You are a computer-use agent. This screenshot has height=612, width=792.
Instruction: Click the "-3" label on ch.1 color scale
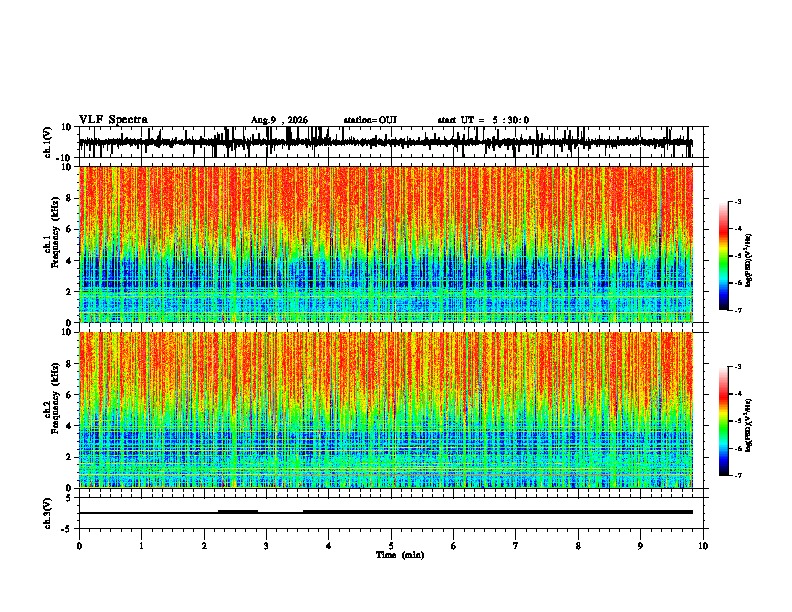coord(738,202)
